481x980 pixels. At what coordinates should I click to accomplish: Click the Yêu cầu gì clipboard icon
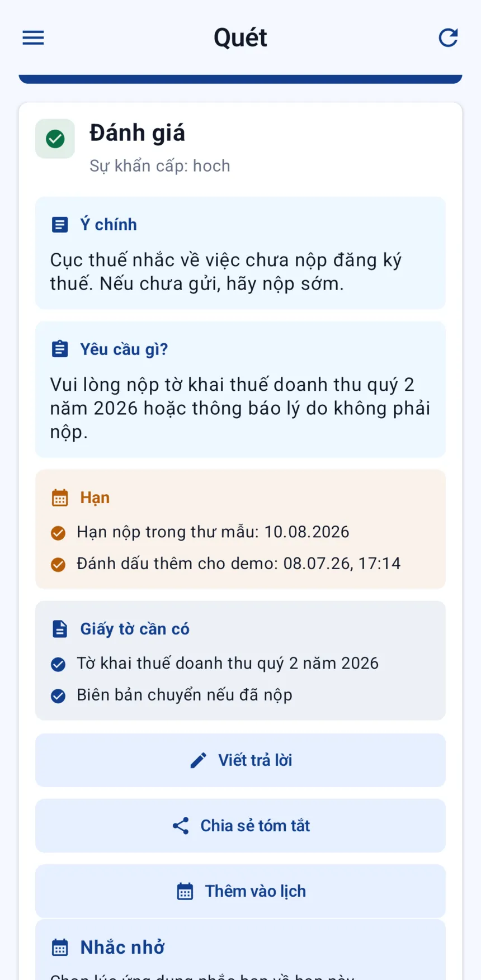[x=60, y=349]
